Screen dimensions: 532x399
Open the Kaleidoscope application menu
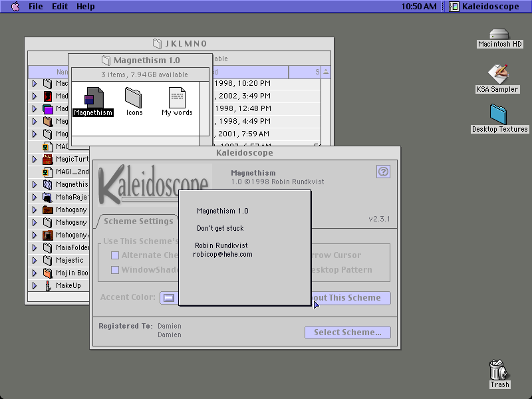click(485, 6)
